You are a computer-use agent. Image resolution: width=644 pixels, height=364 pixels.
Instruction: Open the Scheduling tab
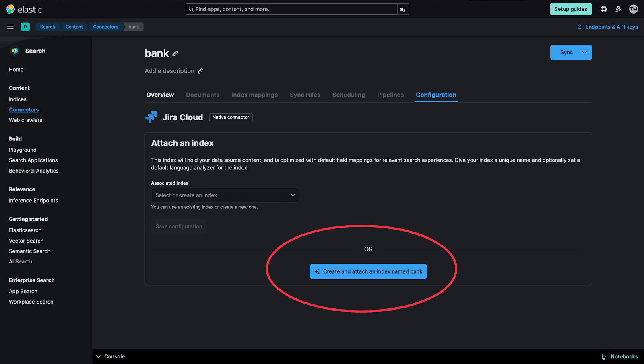349,95
